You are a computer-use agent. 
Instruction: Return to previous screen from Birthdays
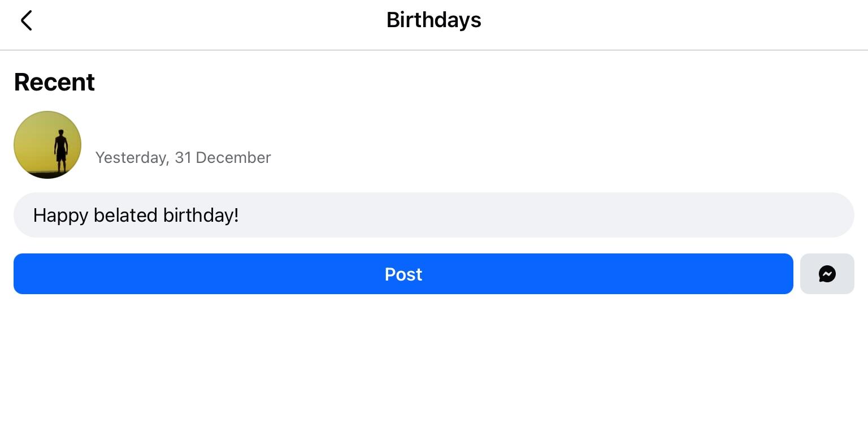point(26,20)
